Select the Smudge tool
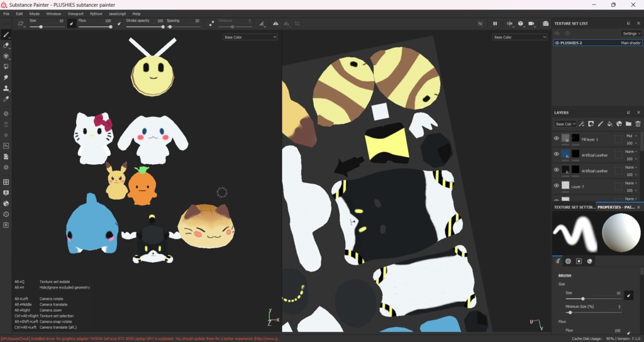Image resolution: width=644 pixels, height=342 pixels. pyautogui.click(x=6, y=77)
